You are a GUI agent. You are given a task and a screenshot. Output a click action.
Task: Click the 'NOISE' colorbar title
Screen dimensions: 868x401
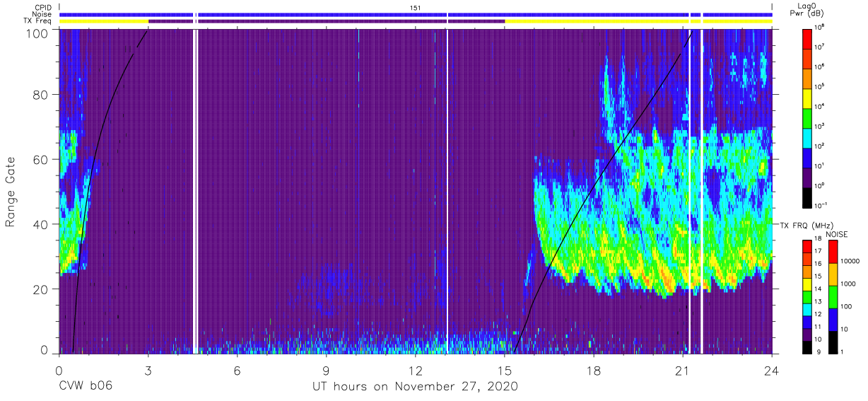(837, 233)
